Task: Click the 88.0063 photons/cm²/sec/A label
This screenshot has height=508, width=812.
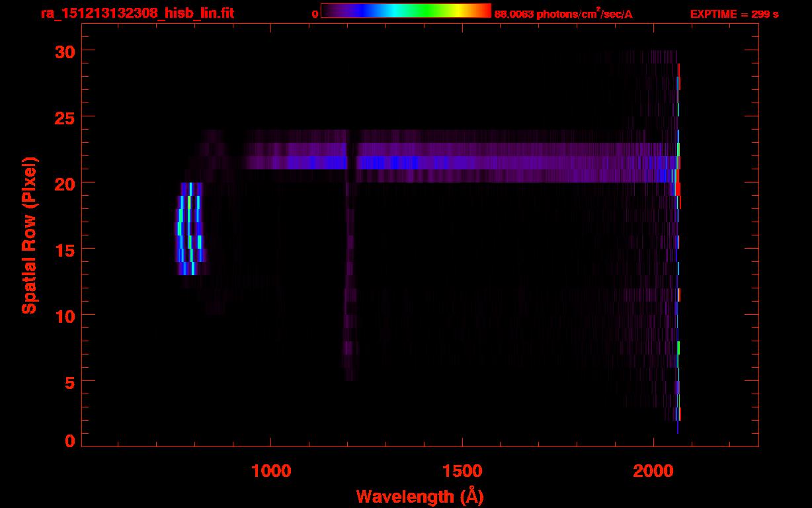Action: [563, 13]
